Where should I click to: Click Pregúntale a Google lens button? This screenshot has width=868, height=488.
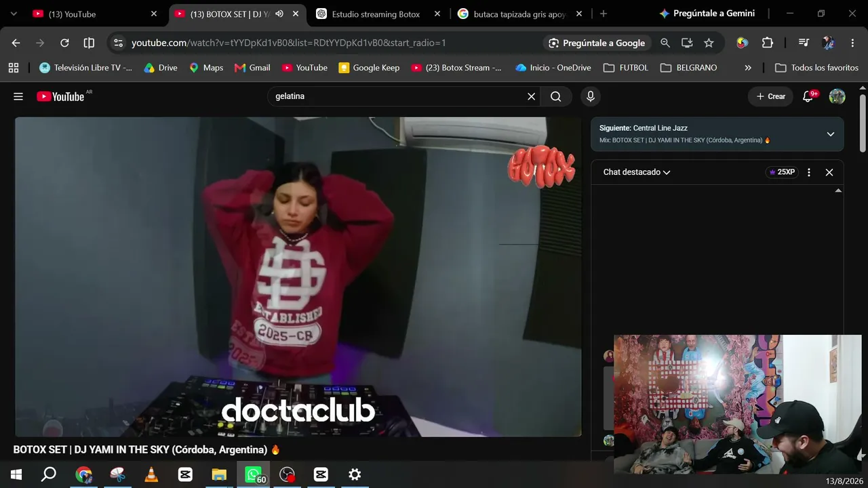597,43
